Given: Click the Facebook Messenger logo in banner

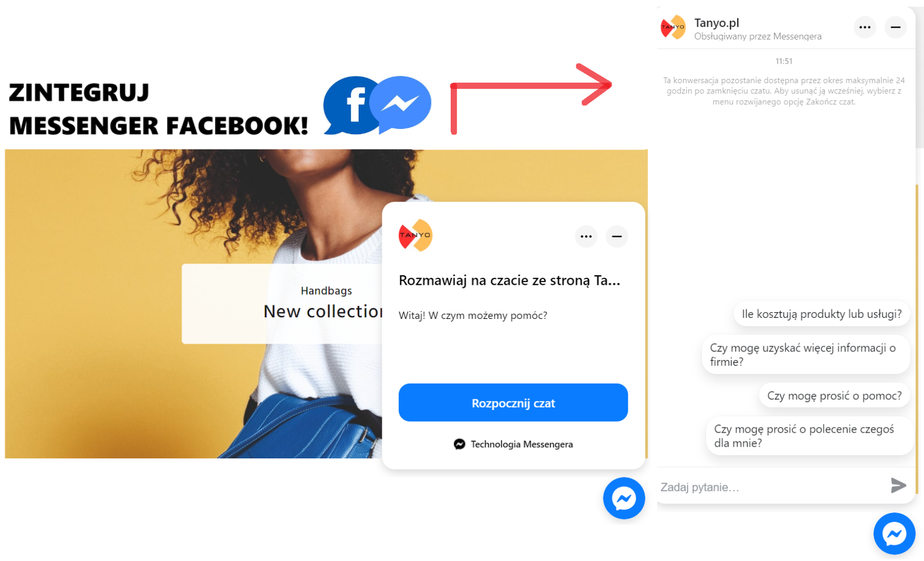Looking at the screenshot, I should [x=401, y=103].
